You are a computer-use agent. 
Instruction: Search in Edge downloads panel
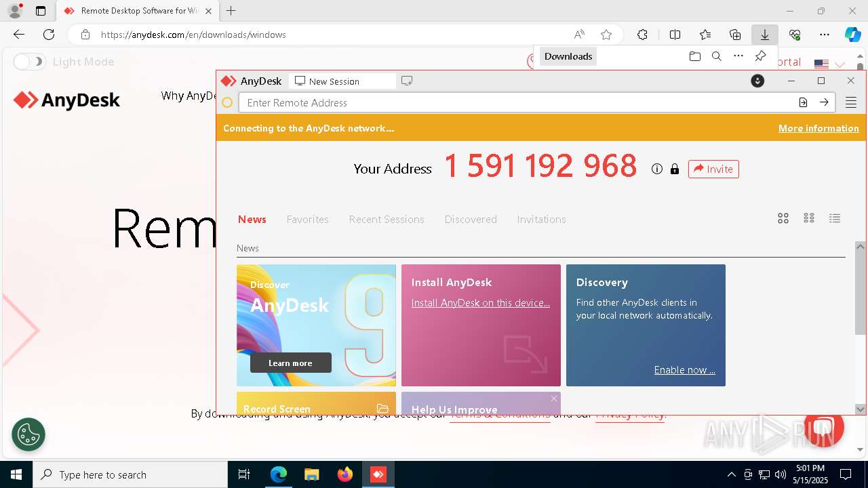tap(716, 56)
